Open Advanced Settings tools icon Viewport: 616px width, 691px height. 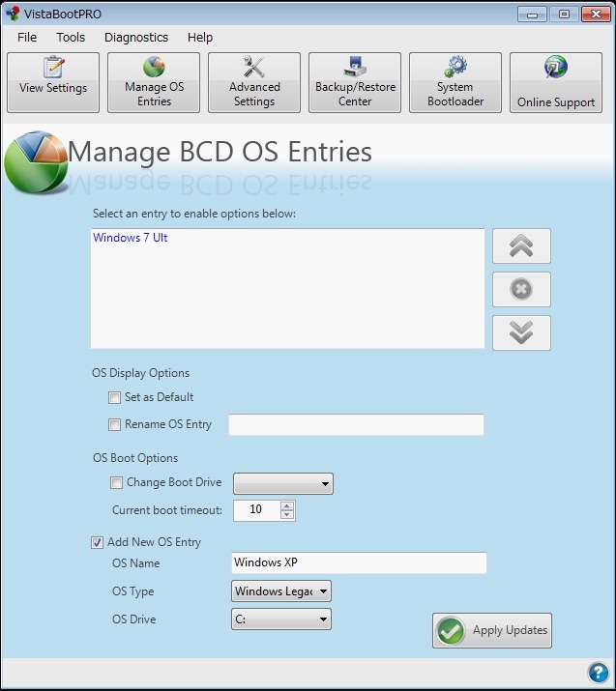[x=254, y=82]
